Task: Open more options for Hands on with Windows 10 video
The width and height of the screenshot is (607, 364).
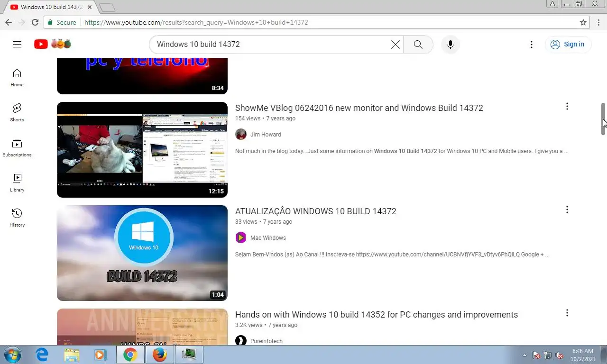Action: coord(567,313)
